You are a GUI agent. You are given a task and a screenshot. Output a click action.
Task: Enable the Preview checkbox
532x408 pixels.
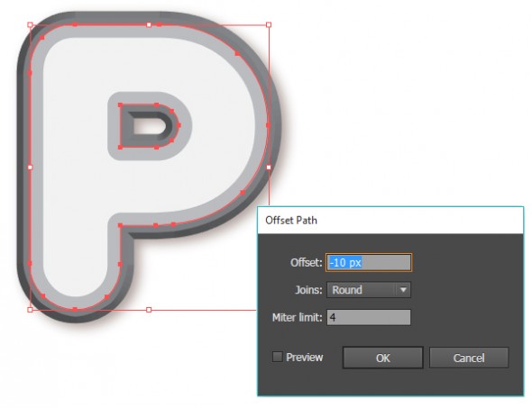point(277,357)
